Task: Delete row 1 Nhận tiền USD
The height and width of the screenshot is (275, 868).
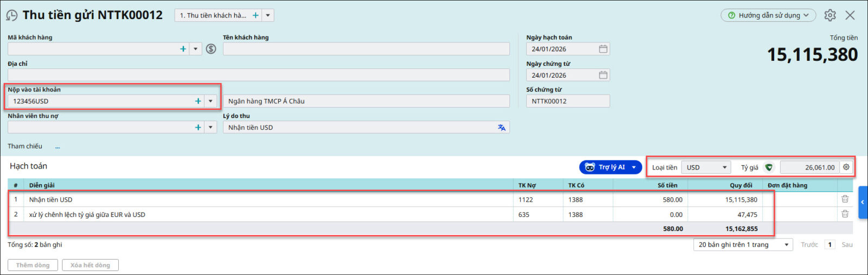Action: point(845,199)
